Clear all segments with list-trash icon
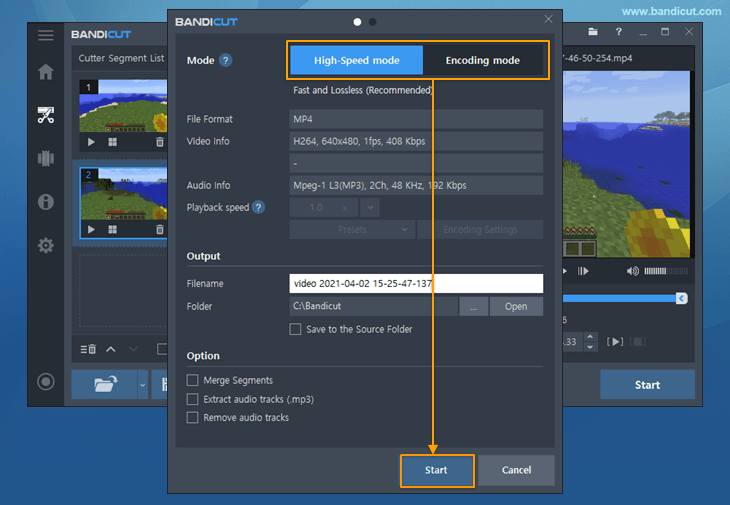This screenshot has height=505, width=730. (88, 349)
